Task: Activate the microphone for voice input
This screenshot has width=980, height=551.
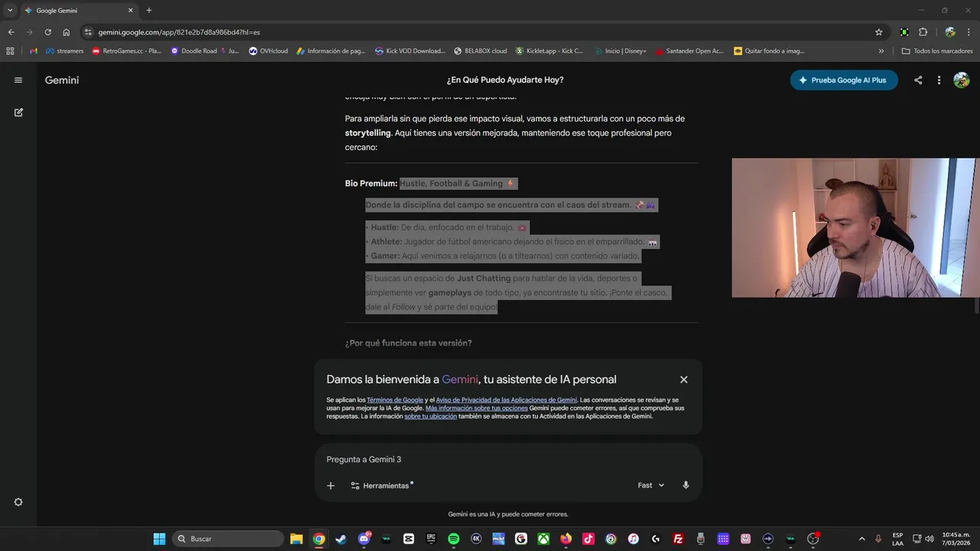Action: [x=686, y=485]
